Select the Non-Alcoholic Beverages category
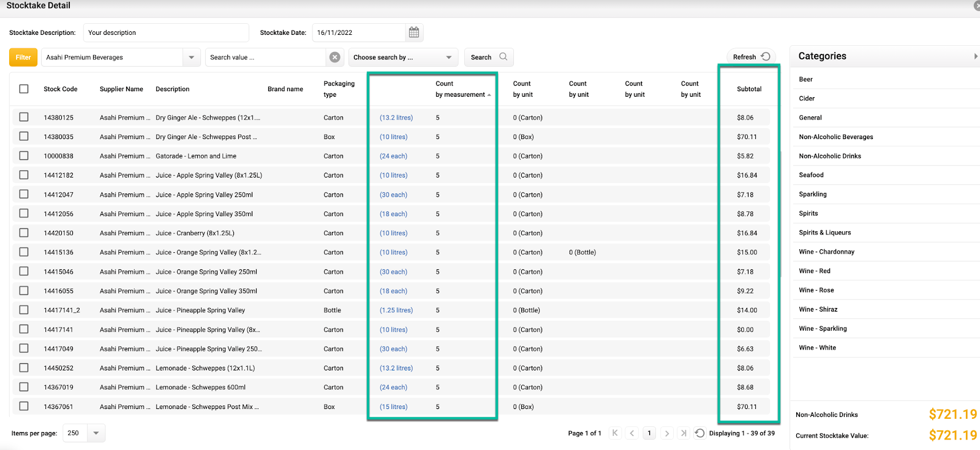The width and height of the screenshot is (980, 450). (x=836, y=137)
